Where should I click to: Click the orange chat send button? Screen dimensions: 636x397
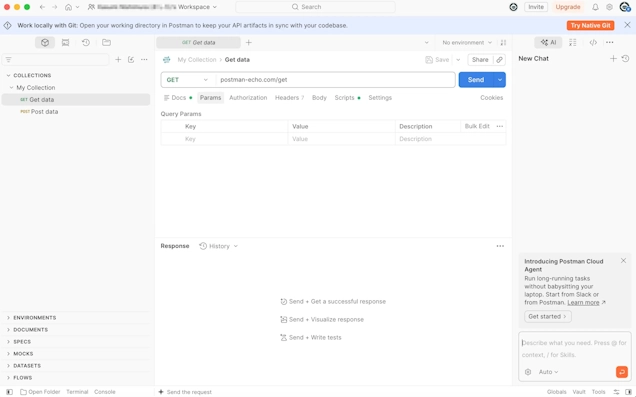(x=621, y=372)
